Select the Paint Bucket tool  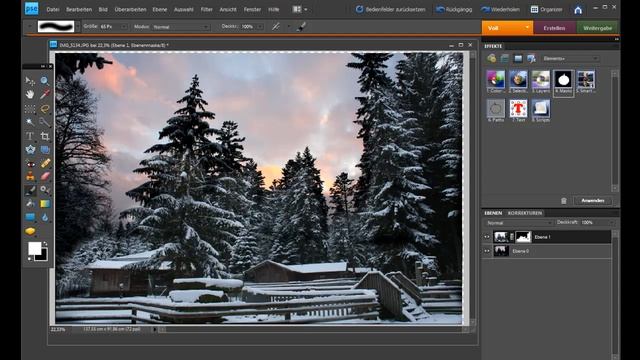[x=30, y=204]
